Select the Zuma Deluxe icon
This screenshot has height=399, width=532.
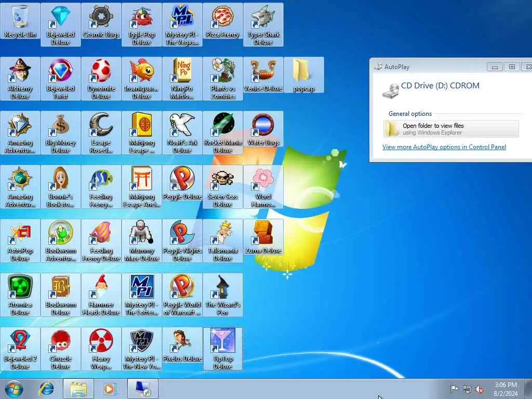[263, 237]
